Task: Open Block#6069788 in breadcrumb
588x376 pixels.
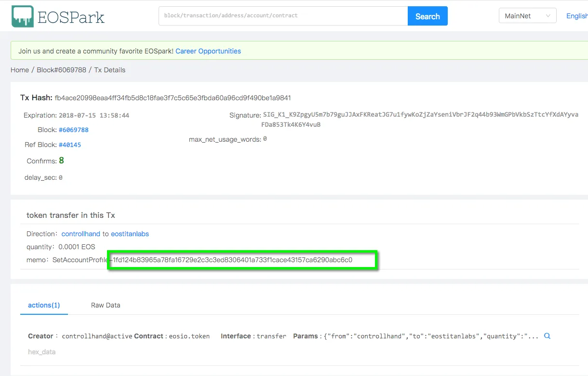Action: coord(62,70)
